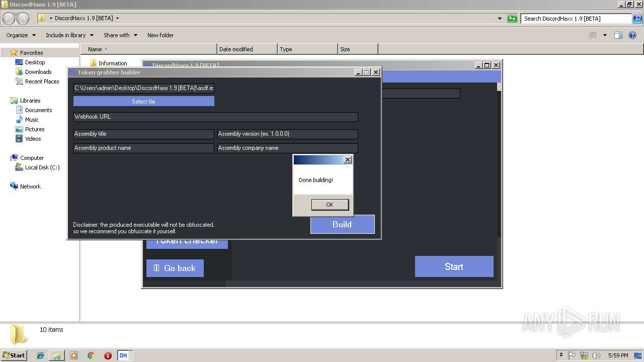Select Computer in navigation pane
The height and width of the screenshot is (362, 644).
[32, 158]
